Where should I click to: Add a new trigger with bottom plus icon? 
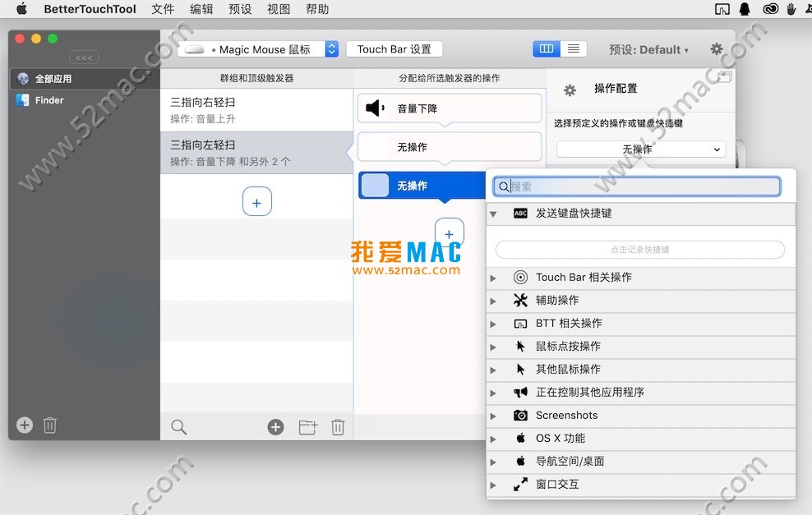[275, 427]
